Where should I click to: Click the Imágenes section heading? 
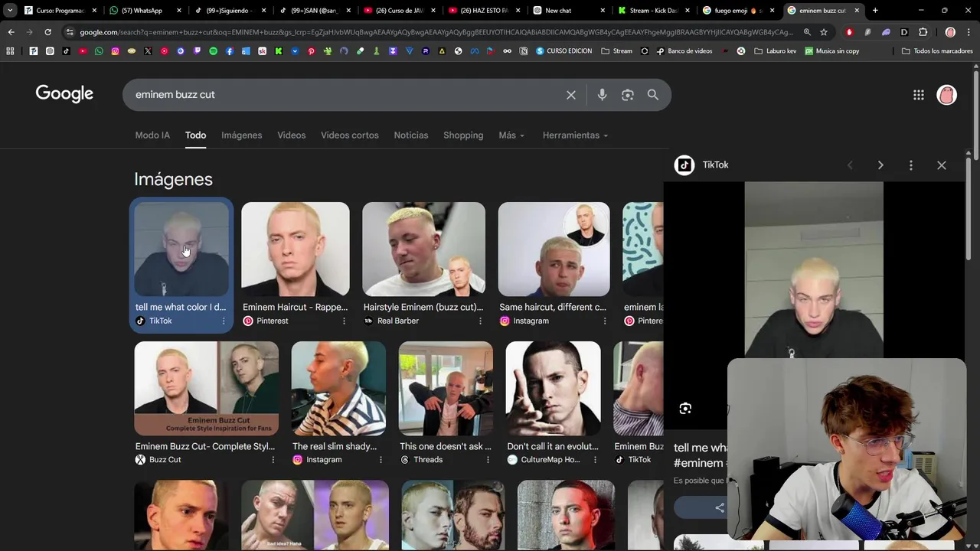point(174,179)
